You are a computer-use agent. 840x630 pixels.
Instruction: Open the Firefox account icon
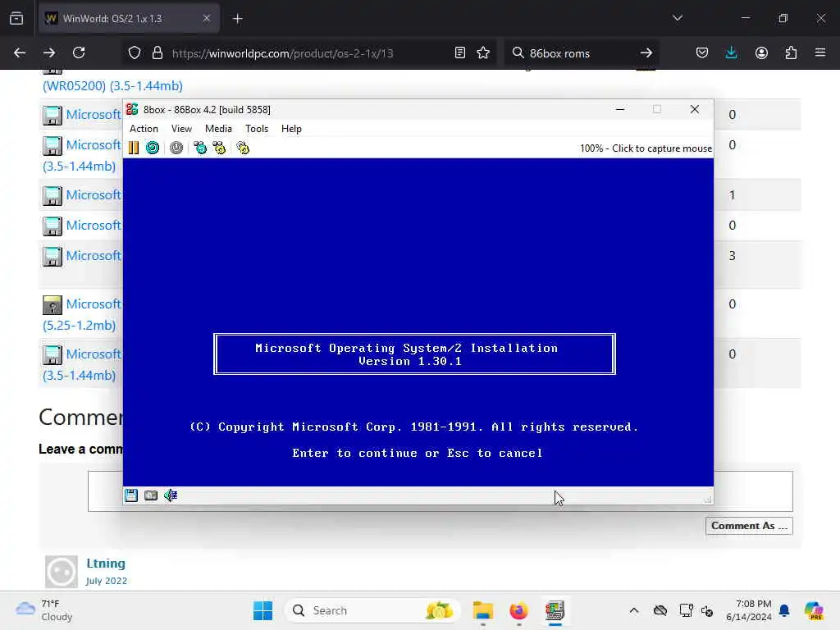[x=761, y=52]
